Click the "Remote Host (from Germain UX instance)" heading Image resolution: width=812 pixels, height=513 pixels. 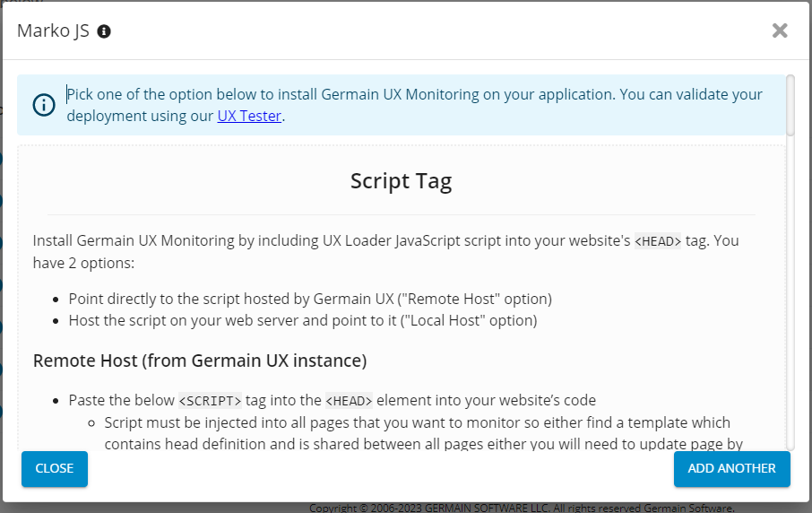tap(200, 361)
